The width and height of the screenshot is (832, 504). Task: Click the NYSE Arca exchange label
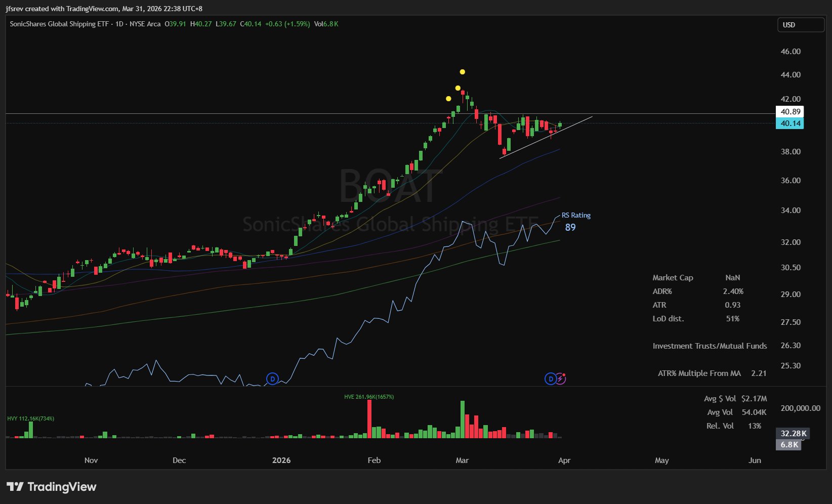(x=145, y=24)
